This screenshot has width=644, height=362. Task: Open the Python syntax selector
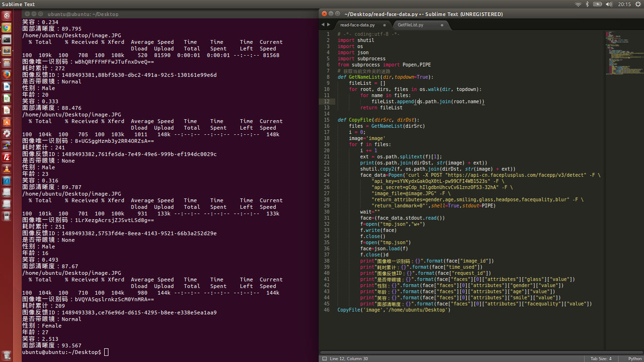pyautogui.click(x=635, y=359)
